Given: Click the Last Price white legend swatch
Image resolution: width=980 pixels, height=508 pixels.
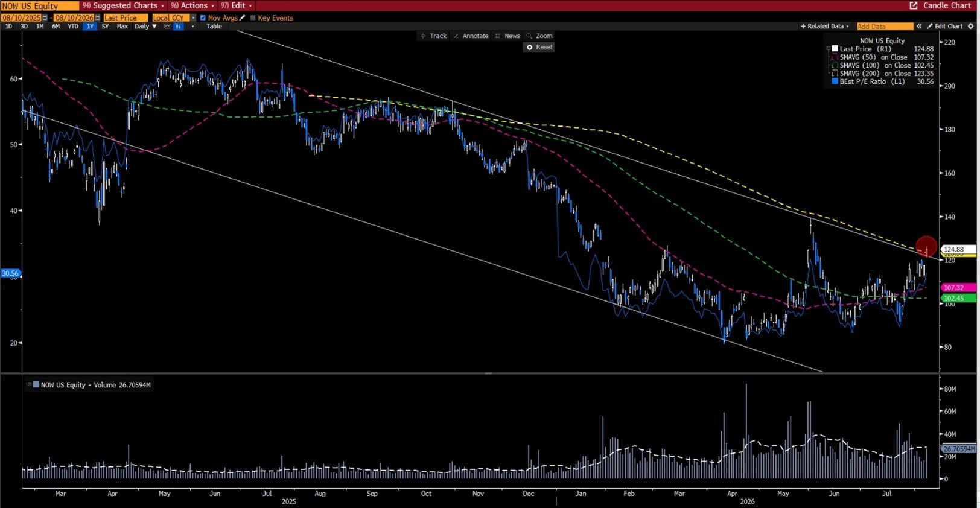Looking at the screenshot, I should pos(835,49).
